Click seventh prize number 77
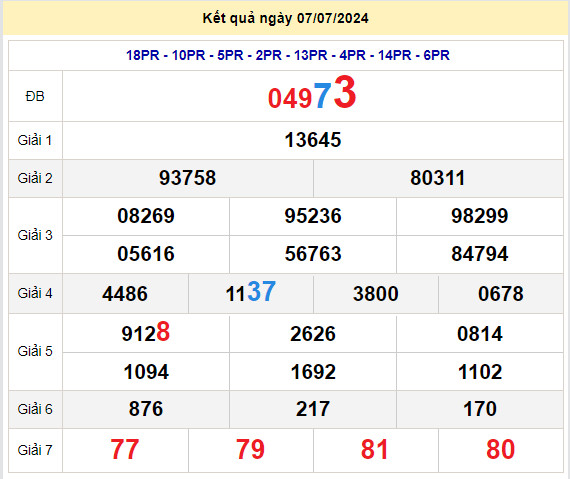570x479 pixels. [x=125, y=450]
